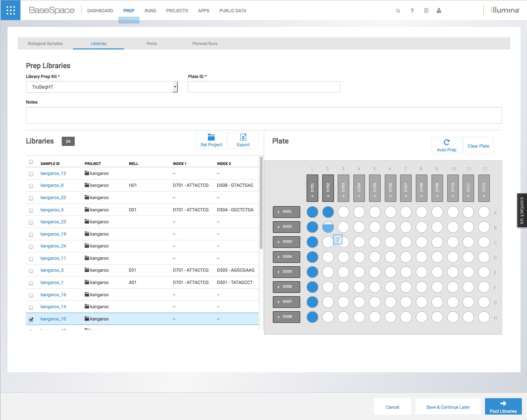Expand the D702 column index dropdown
The image size is (527, 420).
click(328, 188)
